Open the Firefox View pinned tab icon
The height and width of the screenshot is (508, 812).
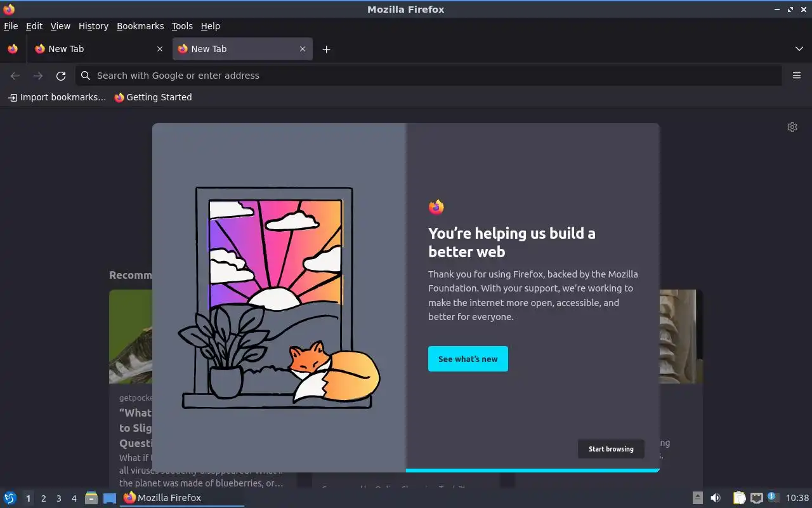tap(13, 49)
